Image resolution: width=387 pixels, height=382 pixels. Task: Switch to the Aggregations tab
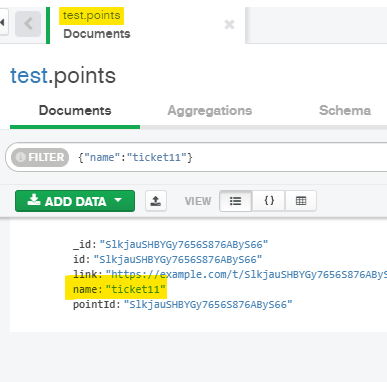tap(210, 111)
